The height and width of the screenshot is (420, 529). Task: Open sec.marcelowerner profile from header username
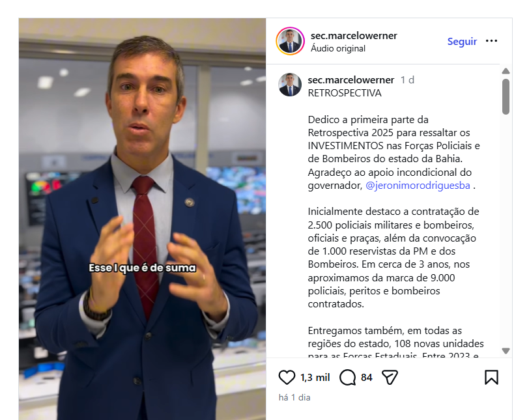click(354, 35)
